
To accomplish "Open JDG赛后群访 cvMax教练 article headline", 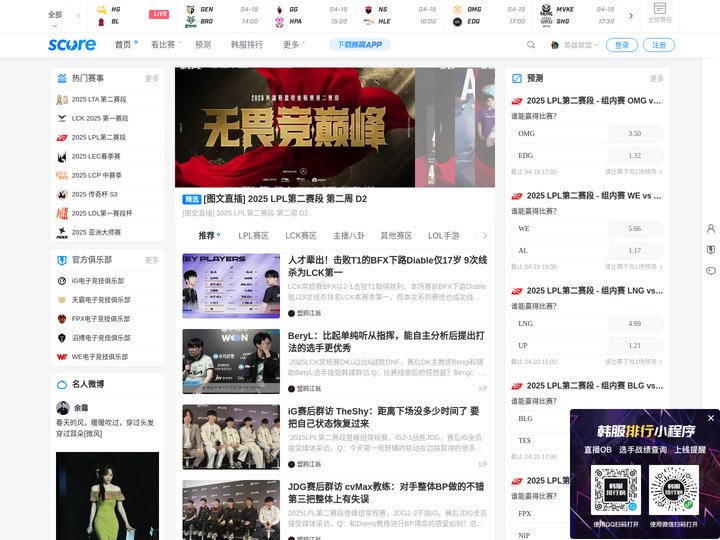I will click(386, 493).
